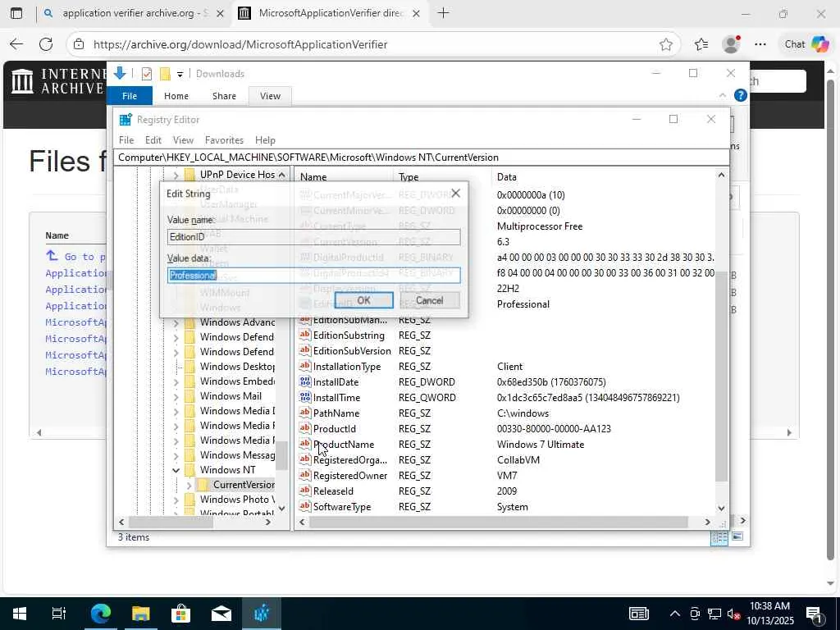Click the muted volume tray icon
This screenshot has height=630, width=840.
[x=733, y=614]
